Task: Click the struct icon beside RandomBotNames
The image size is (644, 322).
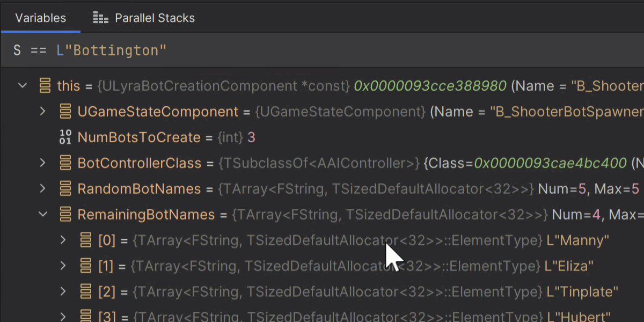Action: (x=65, y=188)
